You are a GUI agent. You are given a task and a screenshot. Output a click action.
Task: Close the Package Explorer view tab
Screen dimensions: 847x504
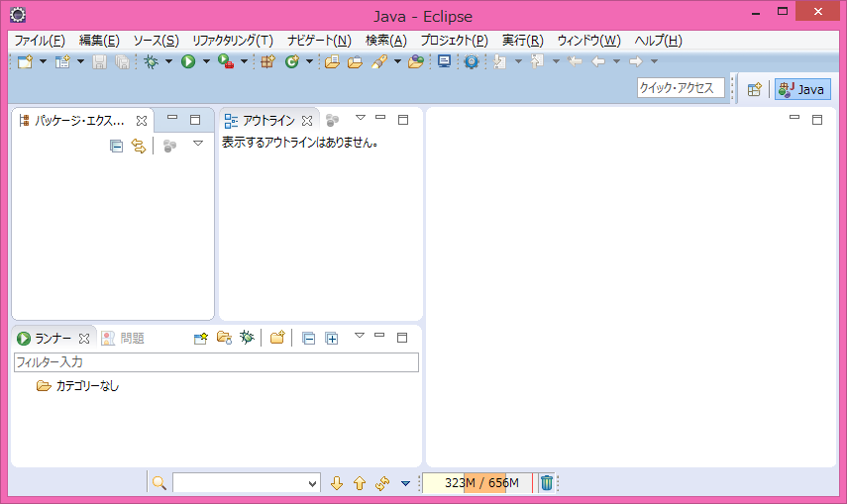pos(142,121)
